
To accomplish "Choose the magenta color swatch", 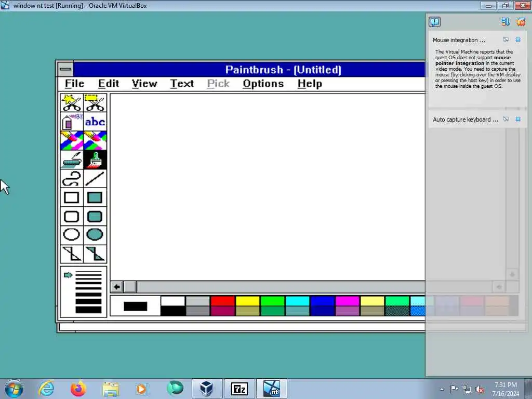I will (x=348, y=301).
